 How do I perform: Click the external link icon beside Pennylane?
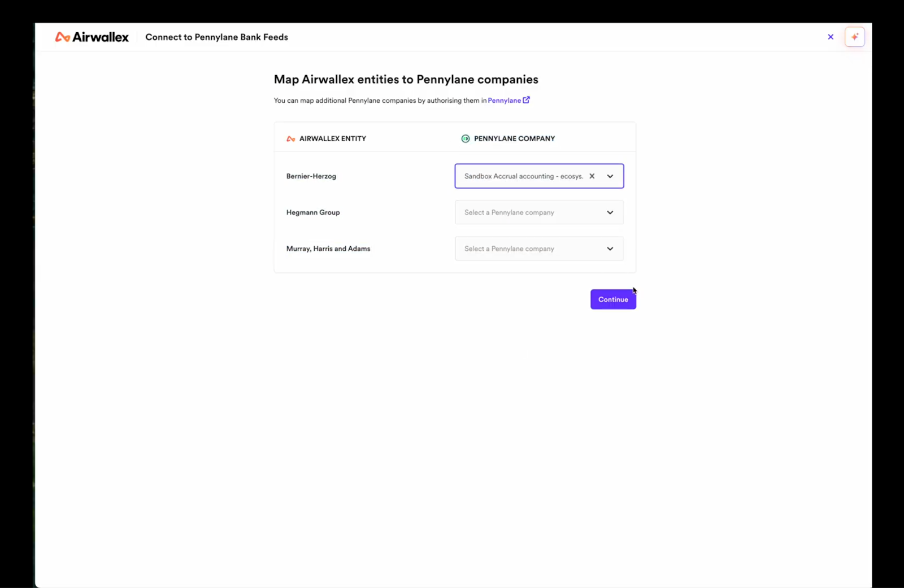pos(526,100)
